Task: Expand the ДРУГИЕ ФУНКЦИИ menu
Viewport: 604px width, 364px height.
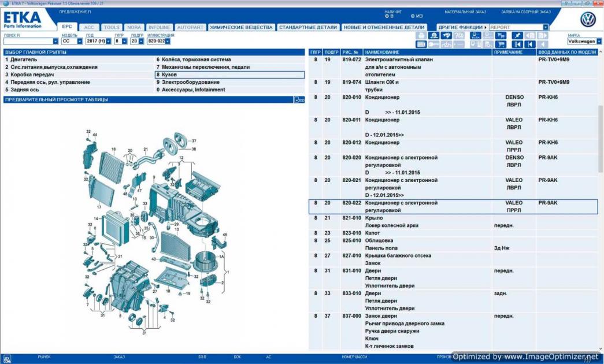Action: click(462, 27)
